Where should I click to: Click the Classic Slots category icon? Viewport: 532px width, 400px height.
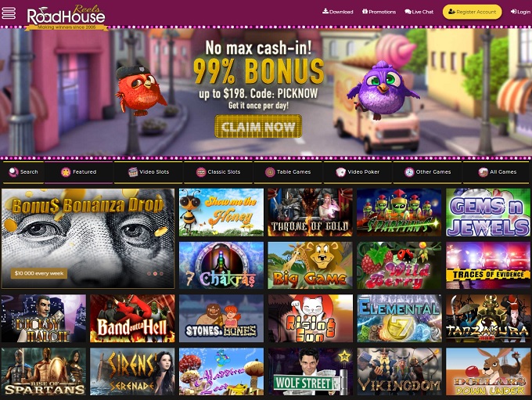pyautogui.click(x=201, y=172)
